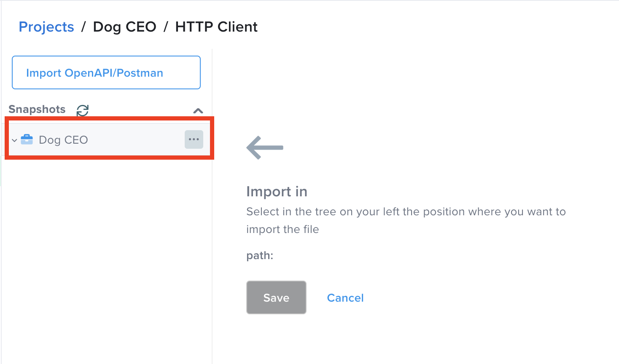This screenshot has height=364, width=619.
Task: Click the HTTP Client breadcrumb
Action: 216,27
